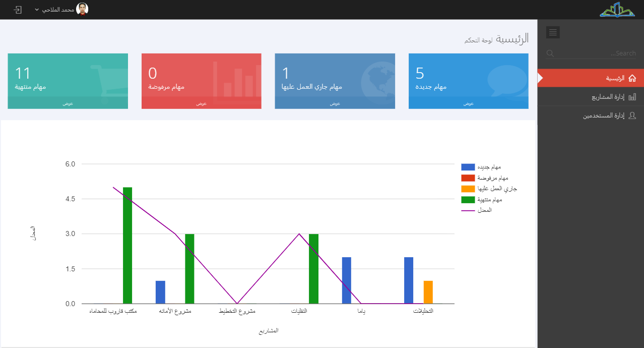Open the user profile avatar picture
This screenshot has width=644, height=348.
click(82, 9)
